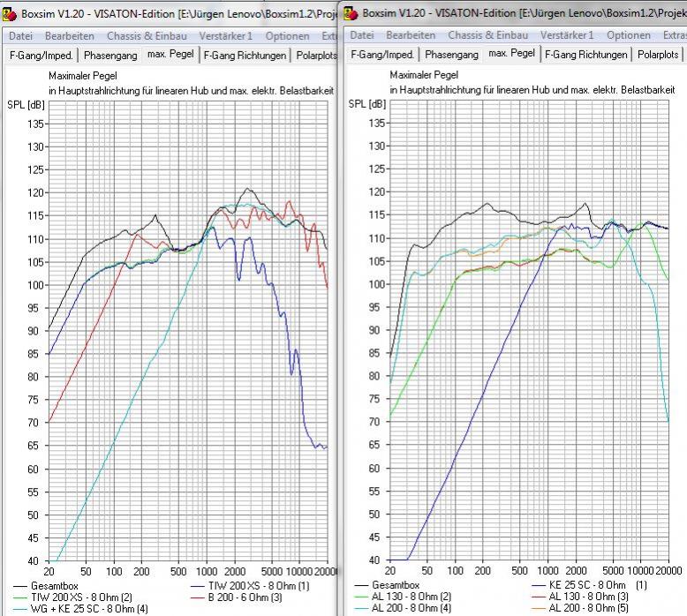
Task: Open Datei menu in left window
Action: 20,36
